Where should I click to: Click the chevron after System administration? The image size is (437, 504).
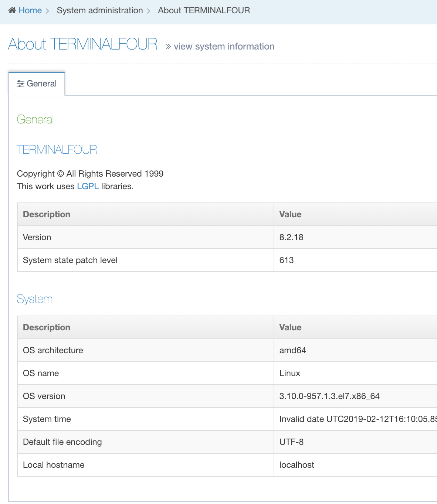pyautogui.click(x=149, y=11)
